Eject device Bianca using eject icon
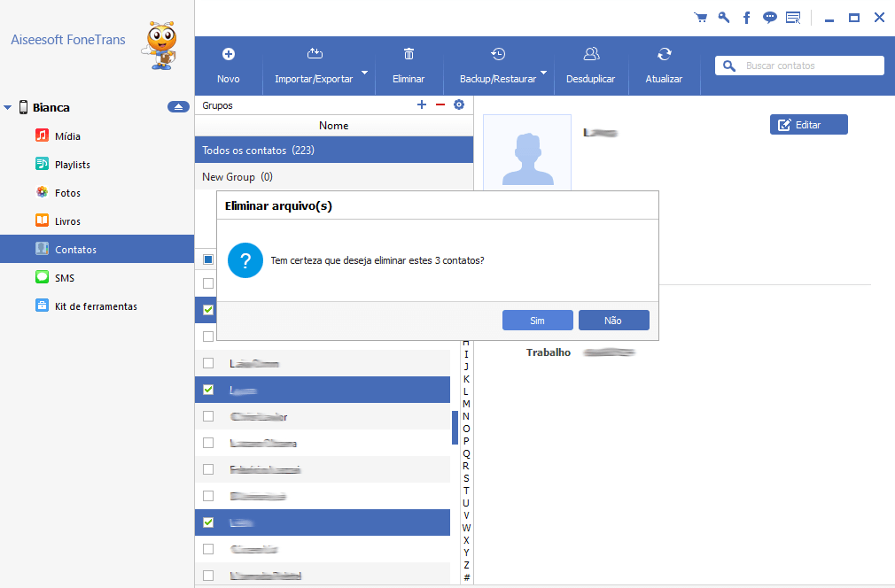Viewport: 895px width, 588px height. (x=178, y=107)
